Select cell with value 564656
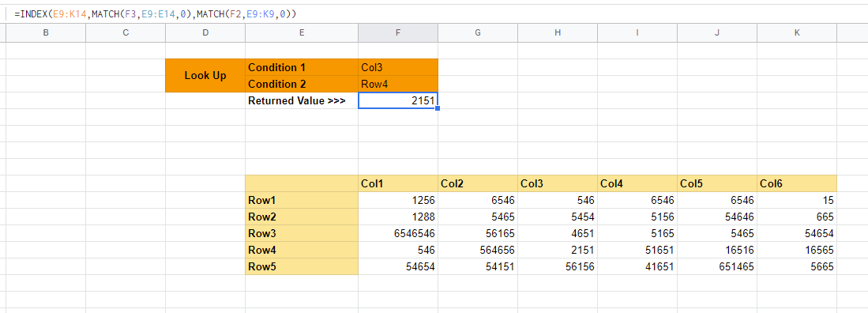The height and width of the screenshot is (313, 868). click(x=478, y=250)
